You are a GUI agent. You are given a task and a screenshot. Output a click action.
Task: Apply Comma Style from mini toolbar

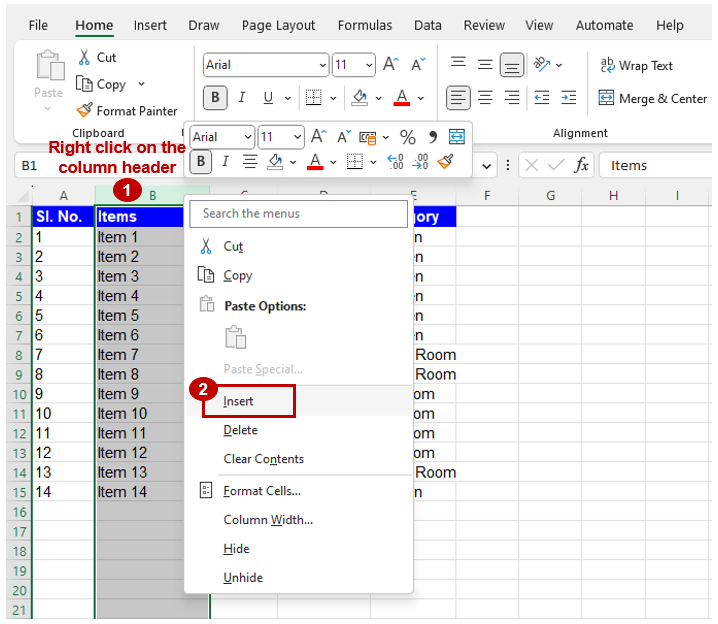click(433, 137)
